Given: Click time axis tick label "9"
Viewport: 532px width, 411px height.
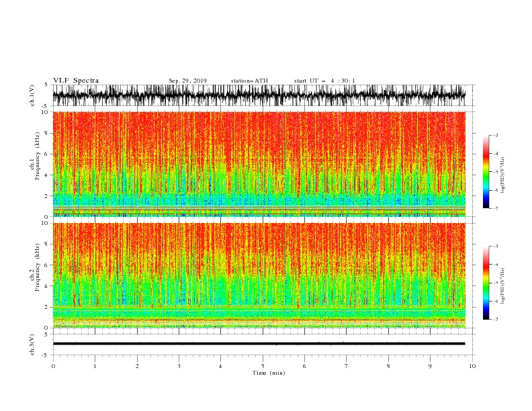Looking at the screenshot, I should pyautogui.click(x=430, y=366).
